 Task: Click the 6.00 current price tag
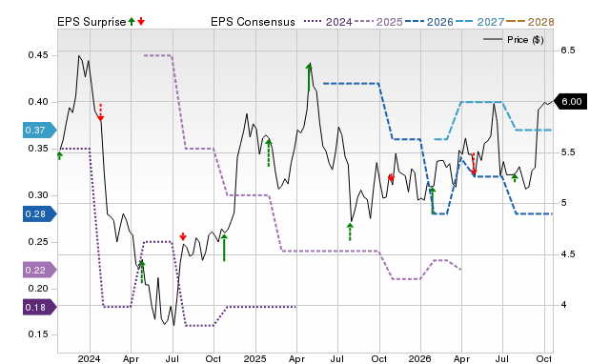click(x=570, y=102)
